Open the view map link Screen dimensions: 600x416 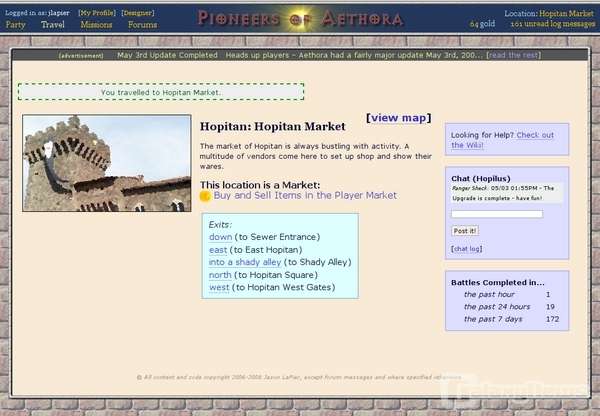click(x=399, y=118)
